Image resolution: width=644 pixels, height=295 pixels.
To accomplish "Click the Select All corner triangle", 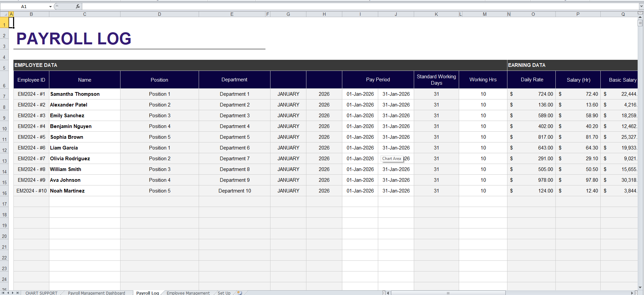I will (x=4, y=14).
